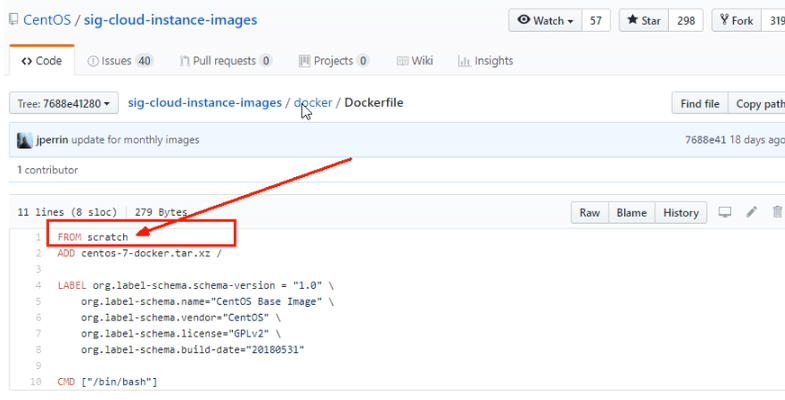This screenshot has height=400, width=785.
Task: Click the desktop open-in-app icon
Action: [x=725, y=212]
